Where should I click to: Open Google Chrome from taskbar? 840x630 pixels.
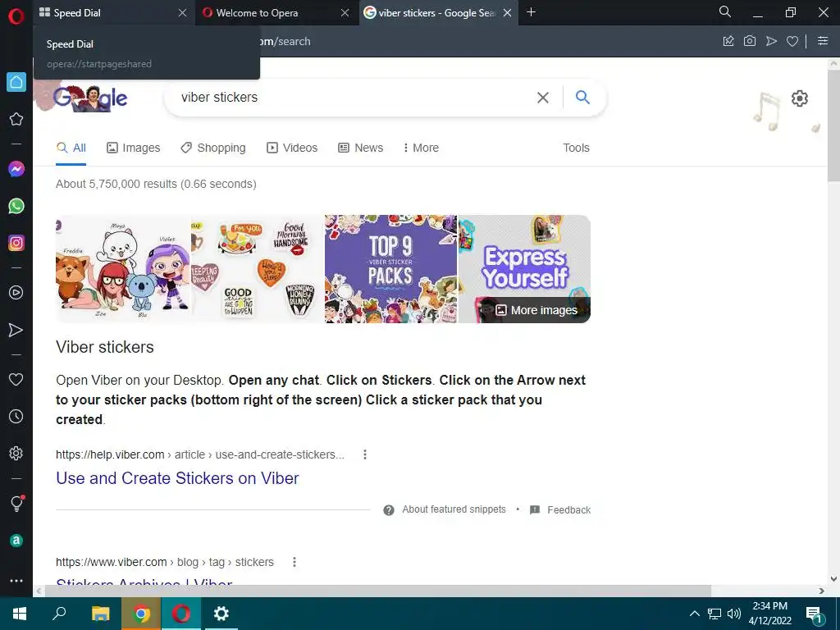coord(141,614)
